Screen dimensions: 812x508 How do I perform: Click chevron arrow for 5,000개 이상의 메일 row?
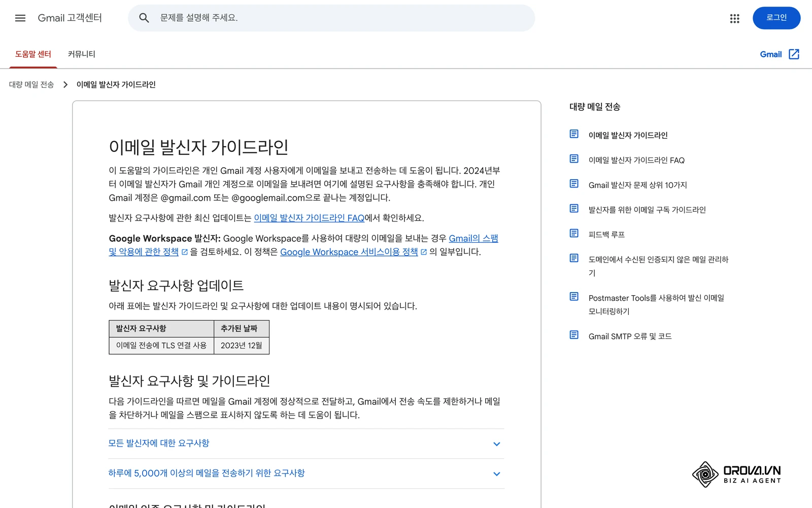click(x=497, y=474)
